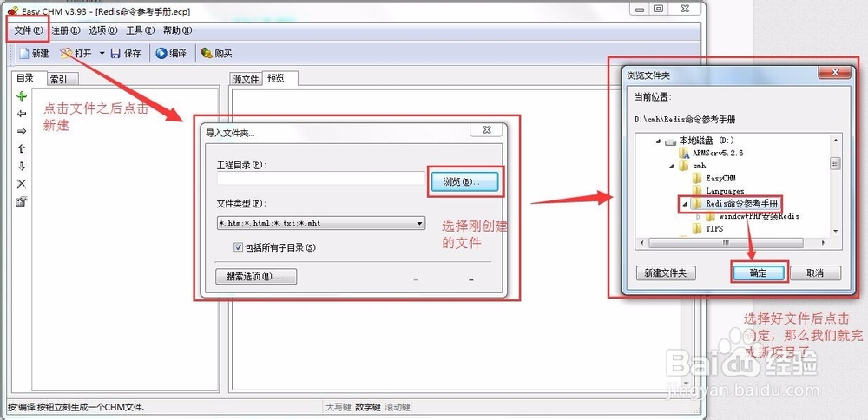The height and width of the screenshot is (420, 868).
Task: Switch to the 目录 tab
Action: click(x=25, y=78)
